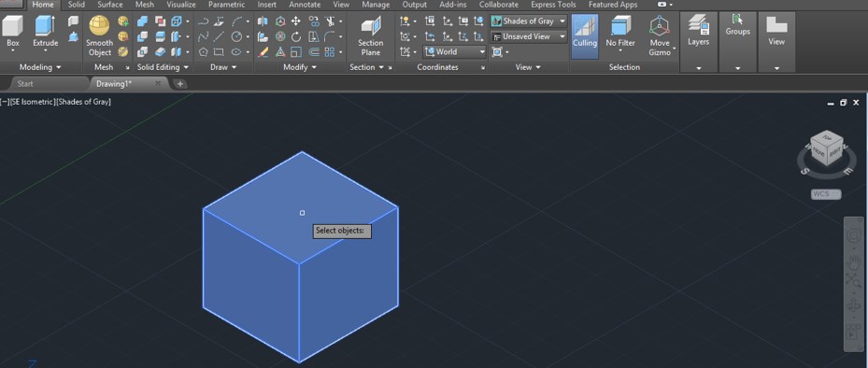
Task: Choose the Solid Union tool in Solid Editing
Action: pyautogui.click(x=143, y=21)
